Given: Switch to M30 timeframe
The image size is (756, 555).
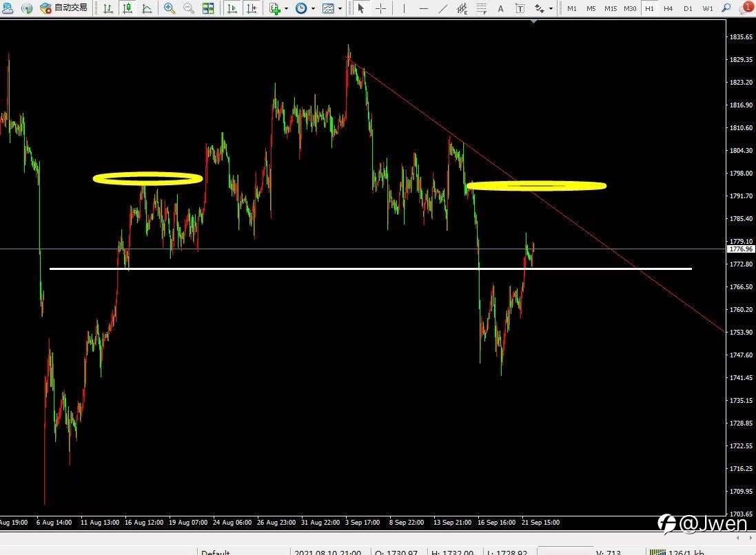Looking at the screenshot, I should (x=630, y=8).
